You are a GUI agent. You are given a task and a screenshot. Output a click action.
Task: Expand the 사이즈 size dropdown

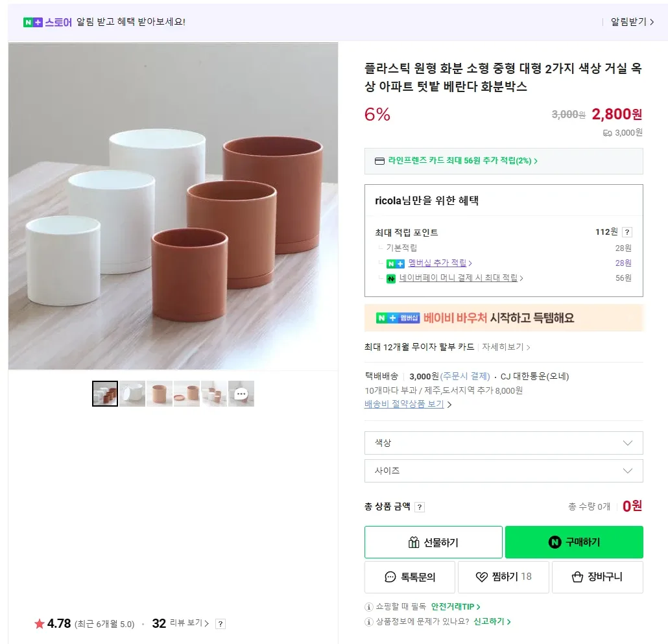(503, 471)
